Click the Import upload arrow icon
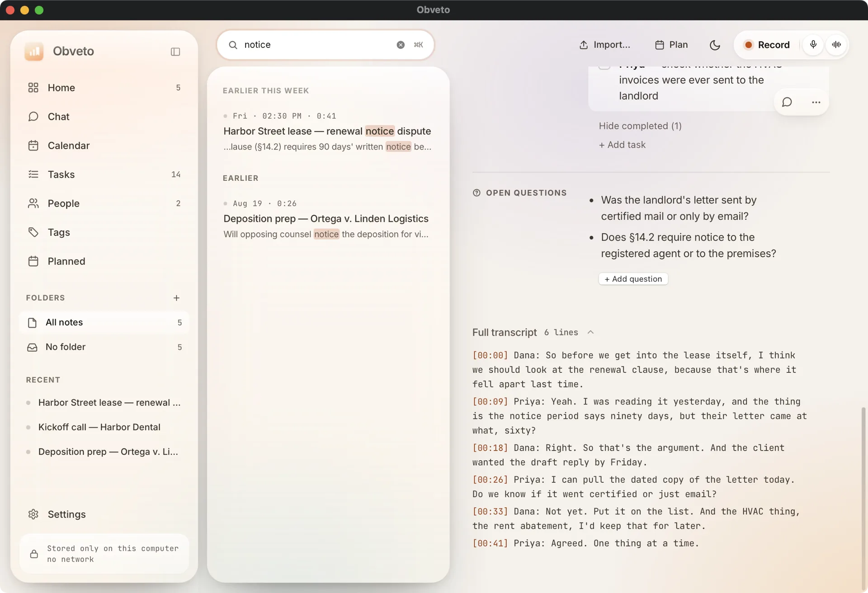This screenshot has height=593, width=868. click(x=584, y=45)
